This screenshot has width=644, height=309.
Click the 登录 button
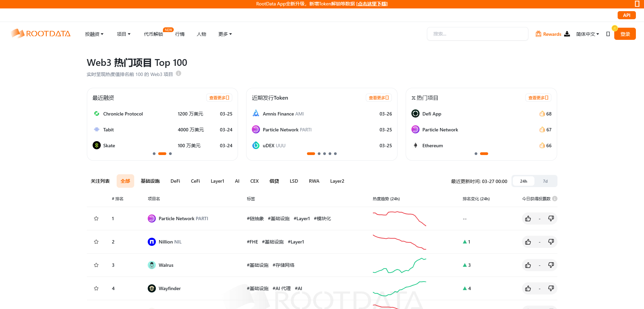(x=625, y=34)
